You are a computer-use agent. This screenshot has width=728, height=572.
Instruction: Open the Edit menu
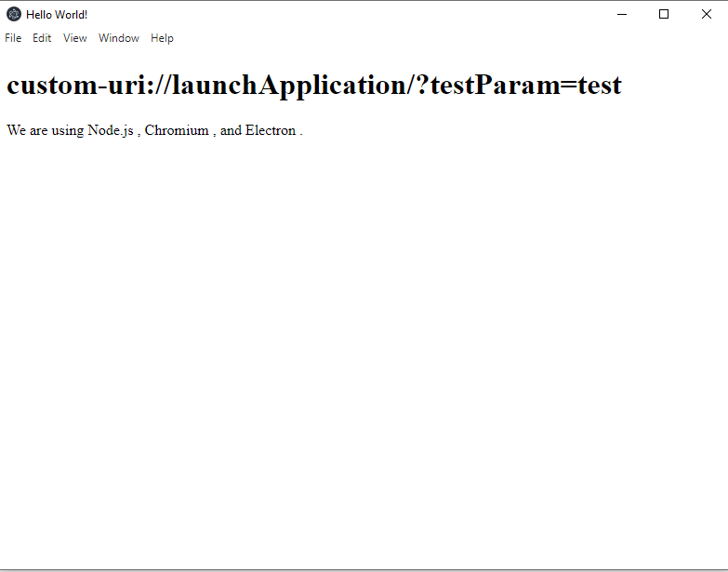pos(42,38)
